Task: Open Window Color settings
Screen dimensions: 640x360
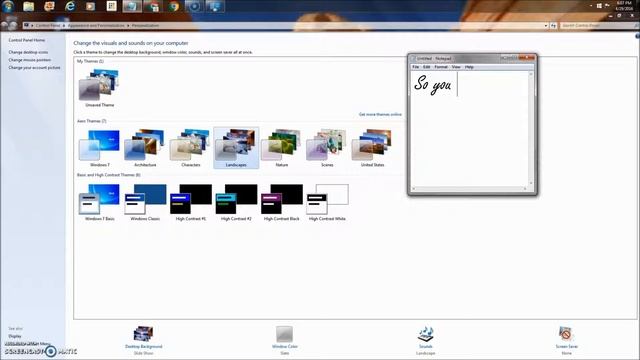Action: 284,340
